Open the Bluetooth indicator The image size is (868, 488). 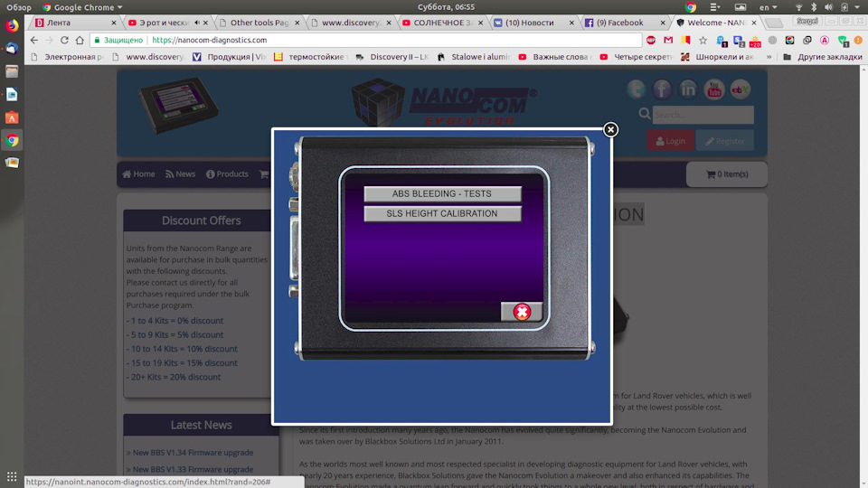(x=814, y=7)
